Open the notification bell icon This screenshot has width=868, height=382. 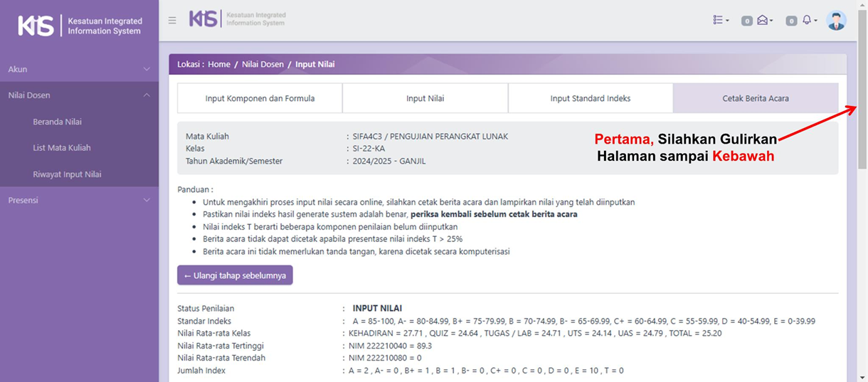tap(808, 21)
